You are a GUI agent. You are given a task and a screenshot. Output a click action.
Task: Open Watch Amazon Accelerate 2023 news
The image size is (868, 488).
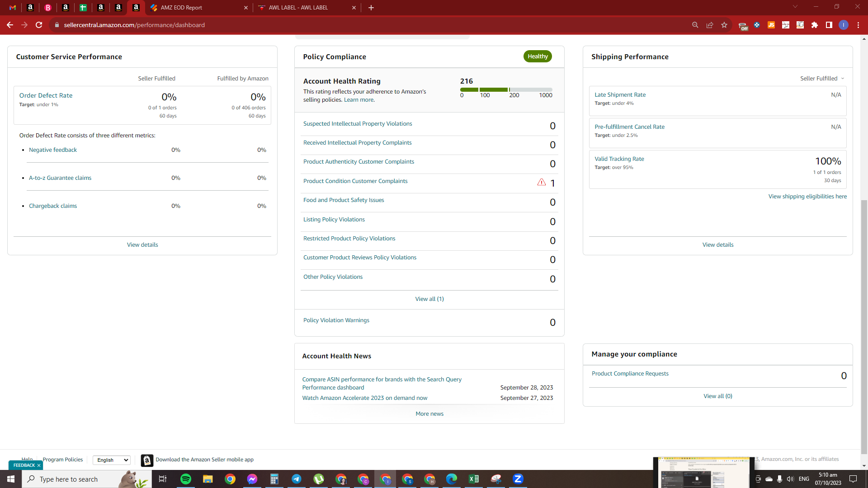364,398
